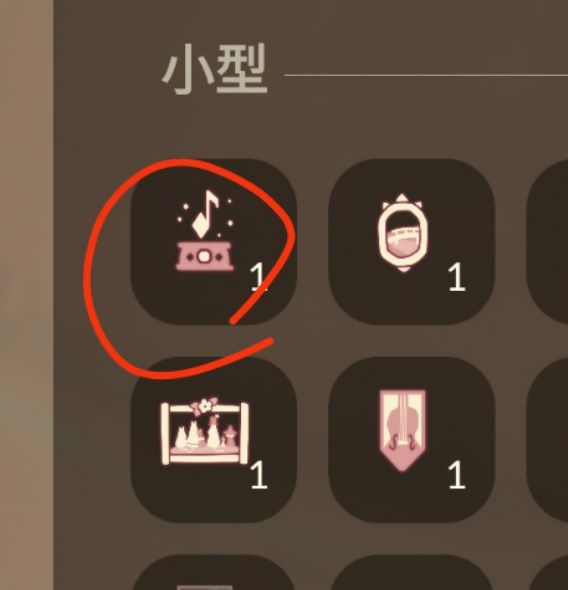Click the crown ornament atop the mirror
The width and height of the screenshot is (568, 590).
pyautogui.click(x=402, y=202)
